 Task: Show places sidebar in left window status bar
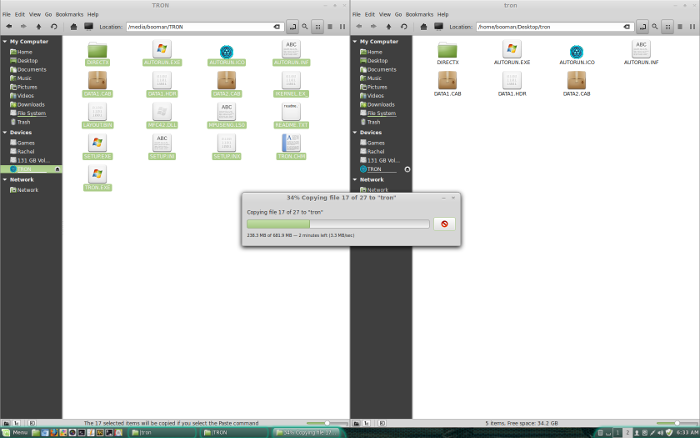click(x=6, y=423)
